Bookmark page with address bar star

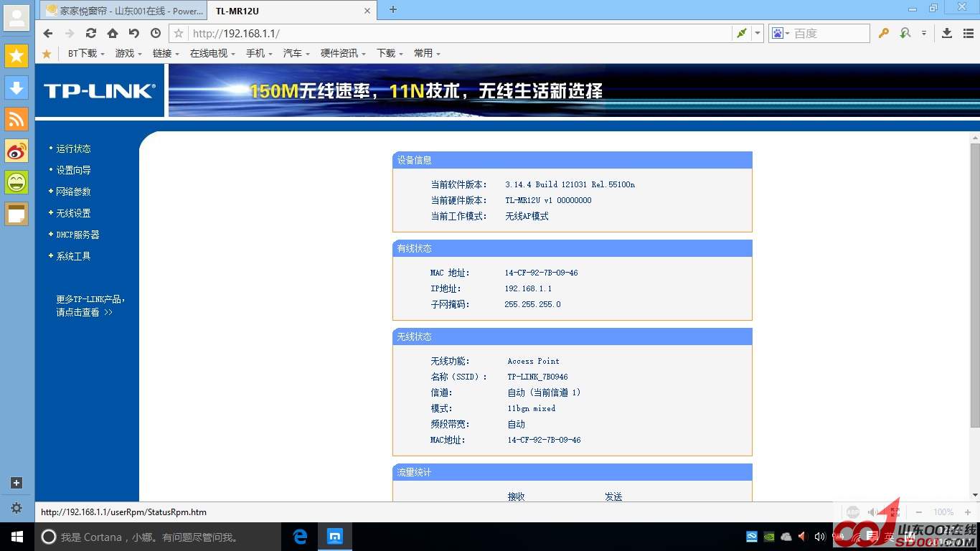coord(179,33)
